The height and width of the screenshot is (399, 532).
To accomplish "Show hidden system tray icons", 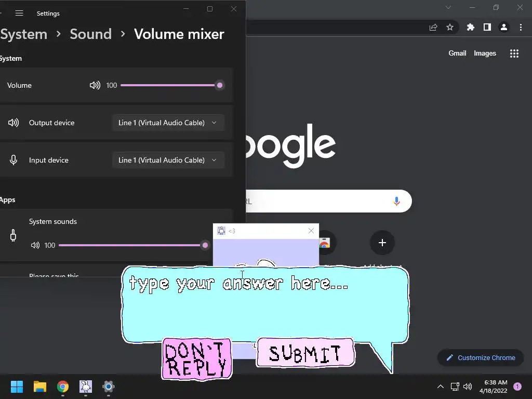I will coord(441,387).
